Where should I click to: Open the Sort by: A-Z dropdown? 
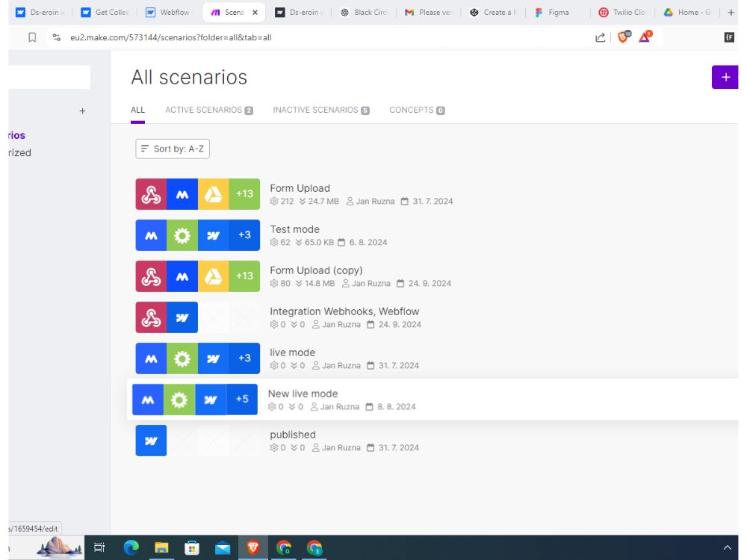[173, 149]
